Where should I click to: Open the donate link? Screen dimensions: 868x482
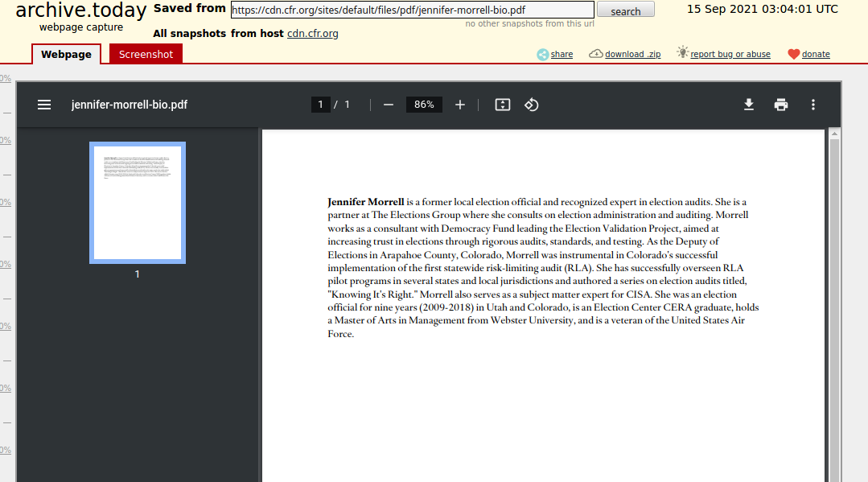point(816,54)
